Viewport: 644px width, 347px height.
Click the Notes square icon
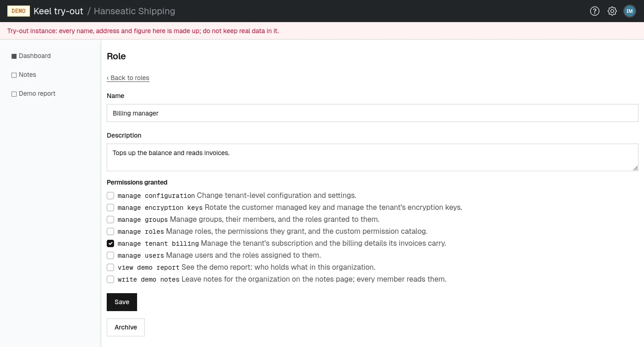click(14, 75)
